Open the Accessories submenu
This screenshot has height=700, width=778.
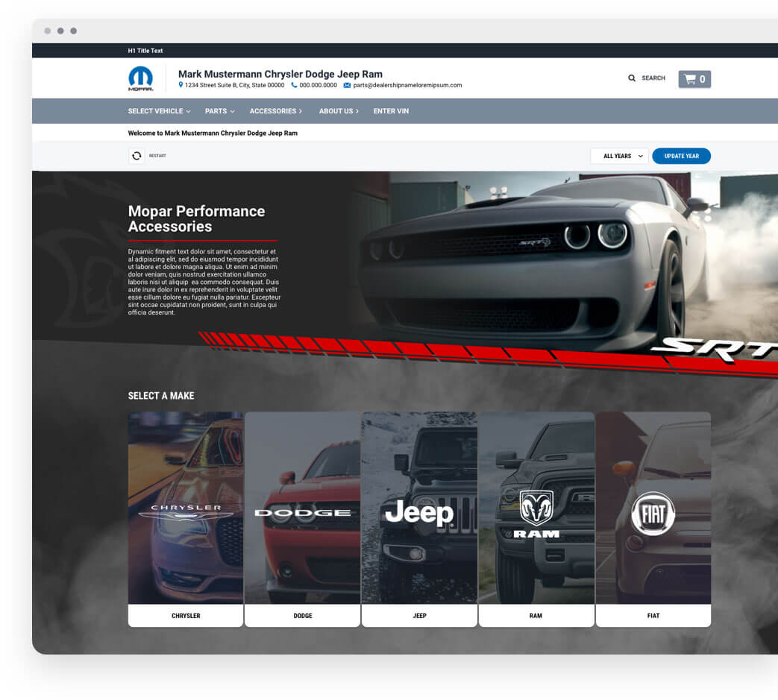(276, 111)
